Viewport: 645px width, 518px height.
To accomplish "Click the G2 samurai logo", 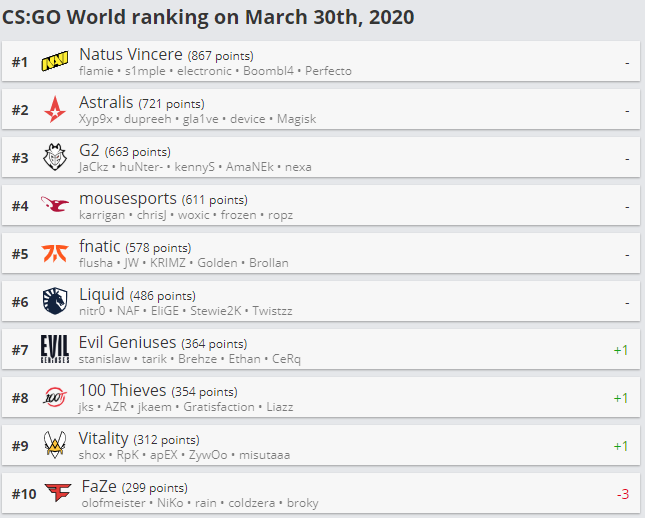I will 54,158.
